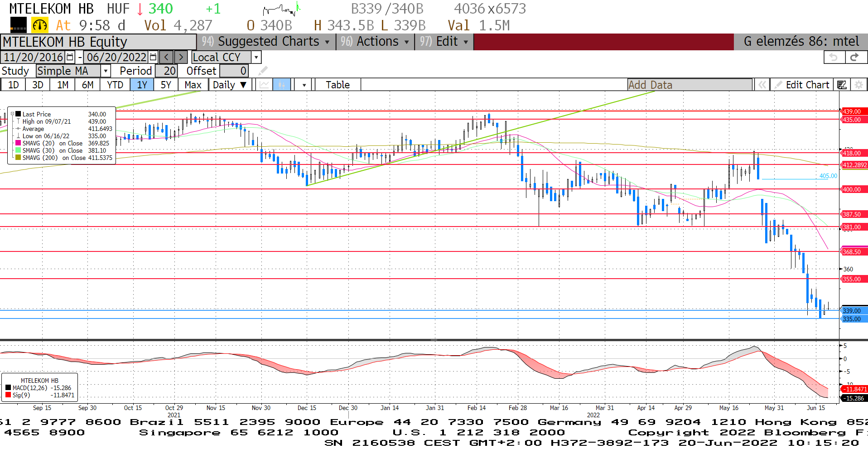
Task: Click the SMAVG (30) green color swatch
Action: [18, 150]
